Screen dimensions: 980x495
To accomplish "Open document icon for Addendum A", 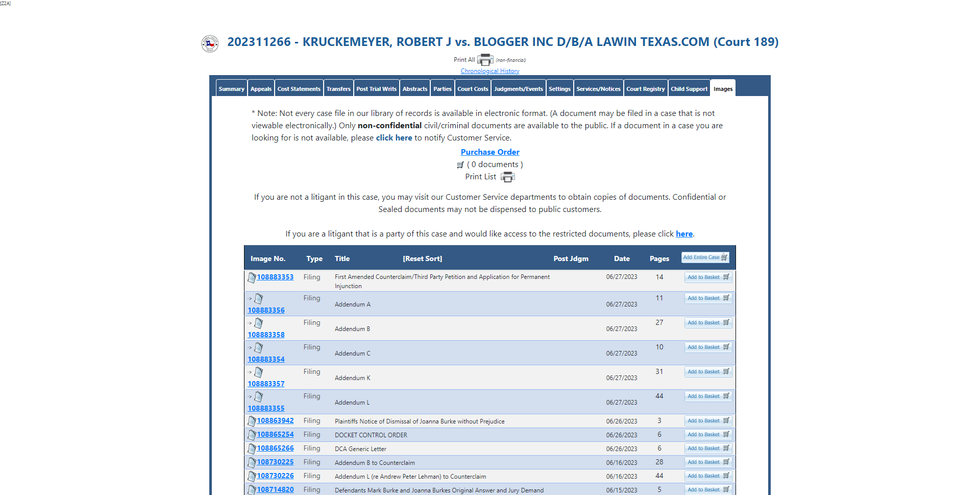I will (x=259, y=298).
